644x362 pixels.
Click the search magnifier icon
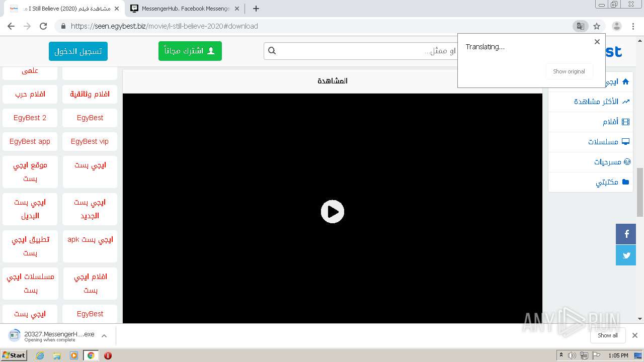coord(272,51)
